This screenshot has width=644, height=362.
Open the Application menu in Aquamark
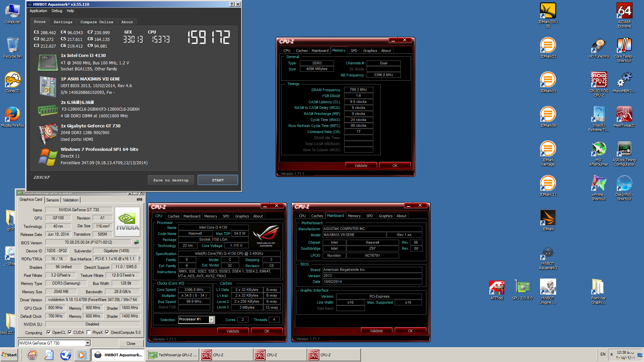click(x=38, y=11)
